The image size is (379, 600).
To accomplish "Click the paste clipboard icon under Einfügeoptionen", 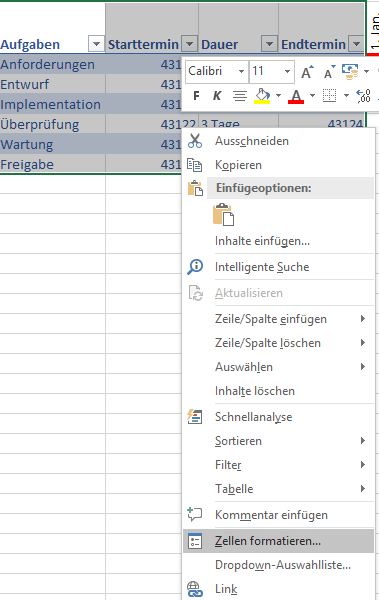I will pos(224,214).
